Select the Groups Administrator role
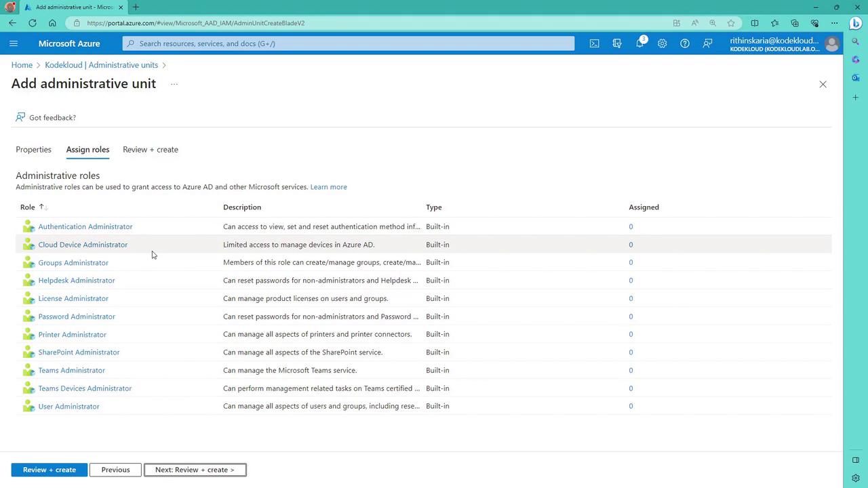Screen dimensions: 868x488 [x=73, y=263]
